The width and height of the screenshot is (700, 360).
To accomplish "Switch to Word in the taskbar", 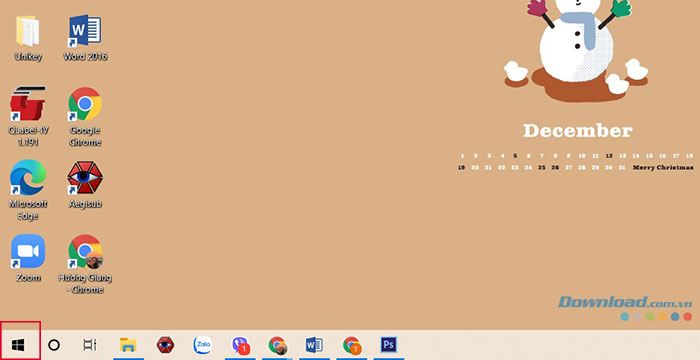I will click(314, 345).
